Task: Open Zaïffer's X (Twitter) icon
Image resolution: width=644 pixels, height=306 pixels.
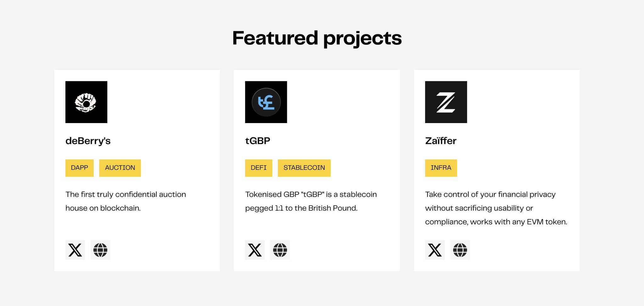Action: [435, 250]
